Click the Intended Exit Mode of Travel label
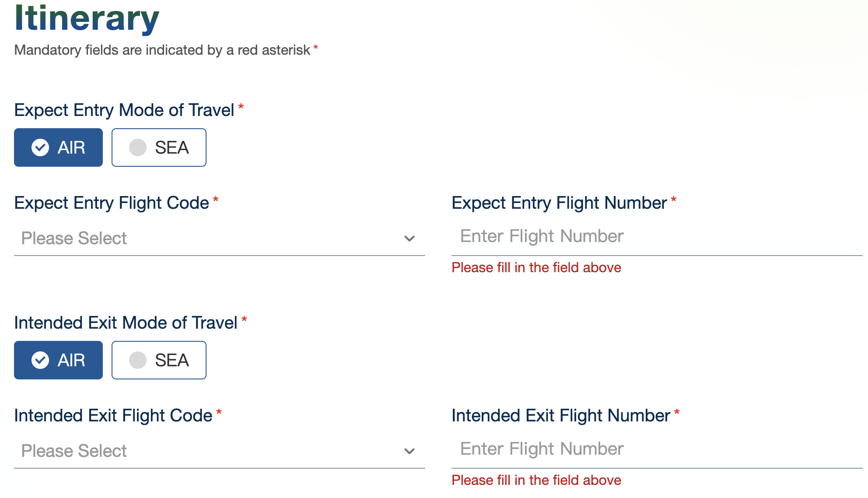Image resolution: width=868 pixels, height=498 pixels. pyautogui.click(x=126, y=323)
